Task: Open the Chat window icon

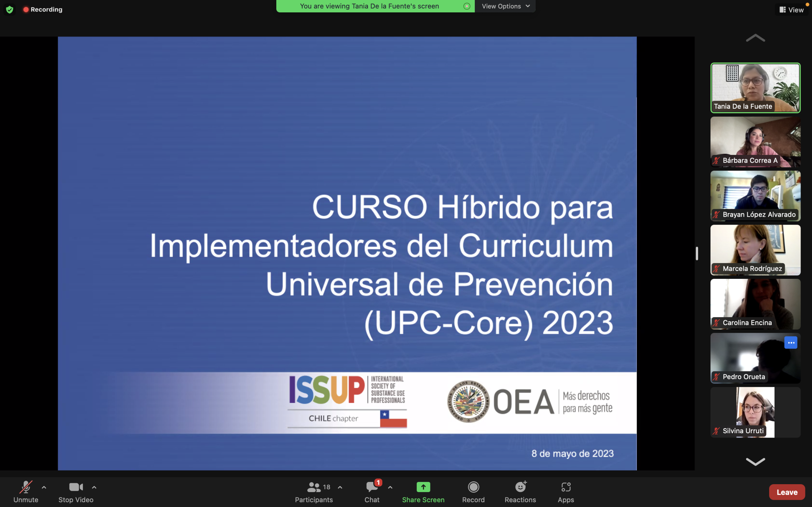Action: pos(372,487)
